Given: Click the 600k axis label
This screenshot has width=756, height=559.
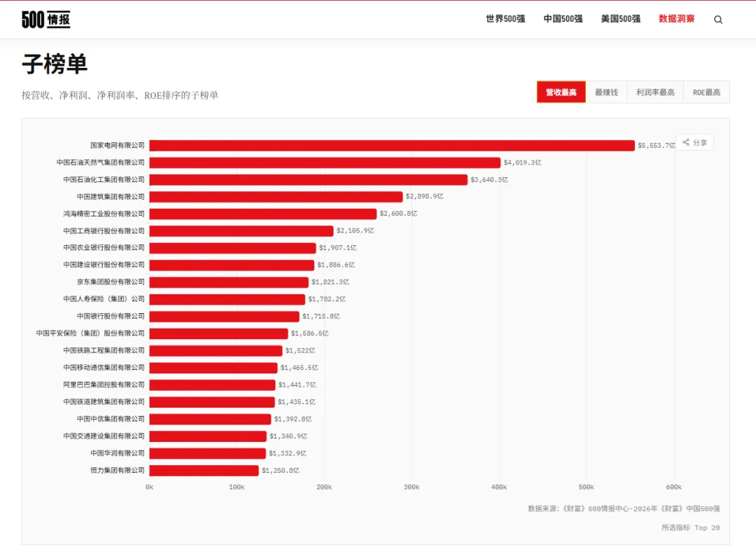Looking at the screenshot, I should click(673, 487).
